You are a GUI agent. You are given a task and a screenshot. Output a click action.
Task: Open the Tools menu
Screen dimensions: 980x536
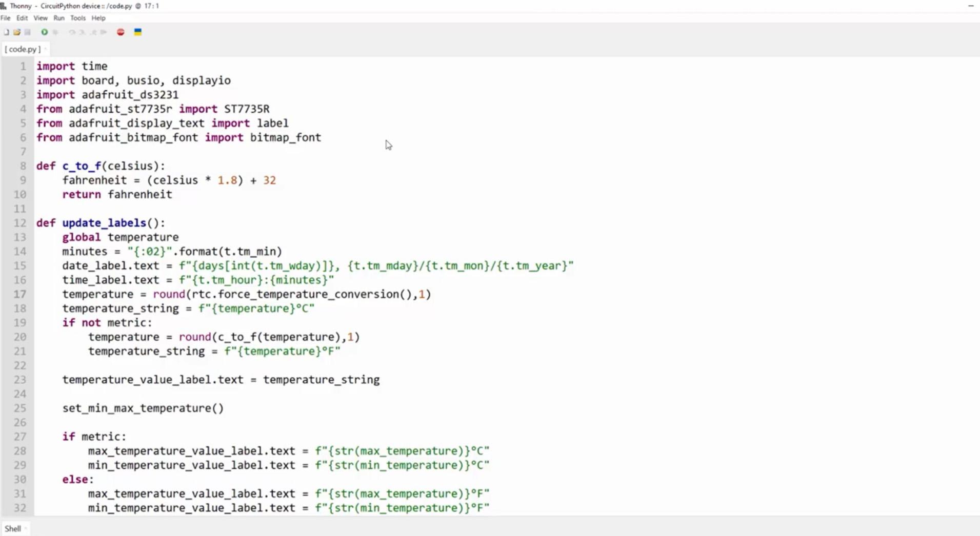[78, 18]
